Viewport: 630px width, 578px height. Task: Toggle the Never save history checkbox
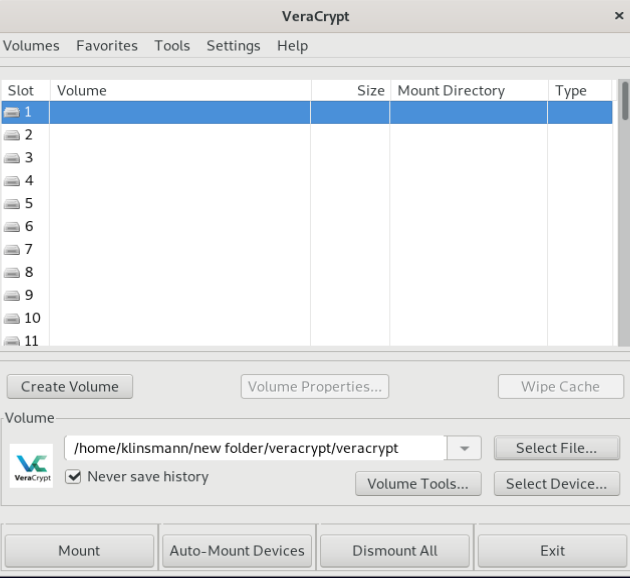(x=73, y=477)
